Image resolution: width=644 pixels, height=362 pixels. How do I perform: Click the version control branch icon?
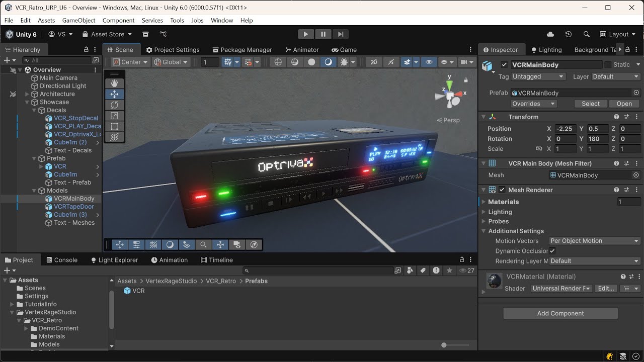tap(163, 34)
